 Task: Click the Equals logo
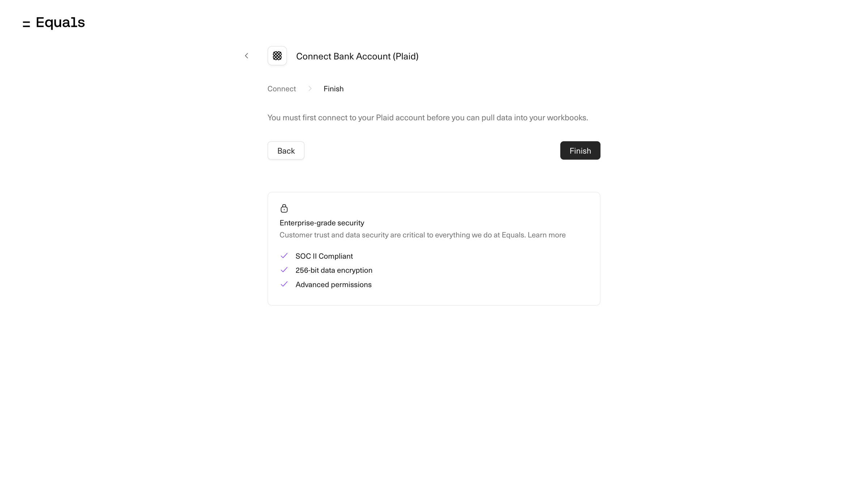54,23
